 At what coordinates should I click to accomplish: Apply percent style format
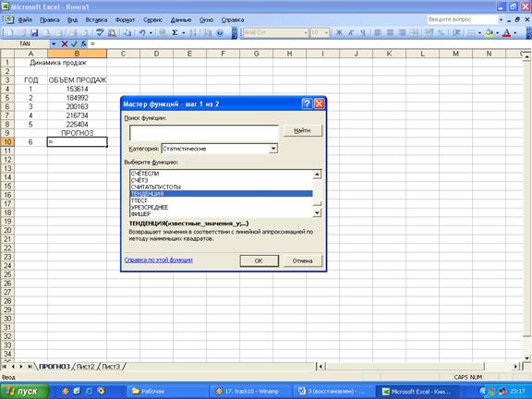pyautogui.click(x=441, y=32)
